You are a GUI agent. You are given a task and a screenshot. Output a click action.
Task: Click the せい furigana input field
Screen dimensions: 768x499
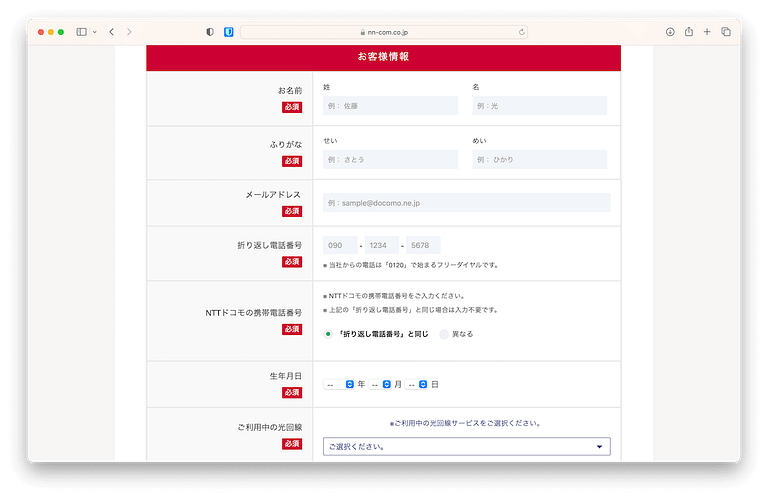point(390,160)
